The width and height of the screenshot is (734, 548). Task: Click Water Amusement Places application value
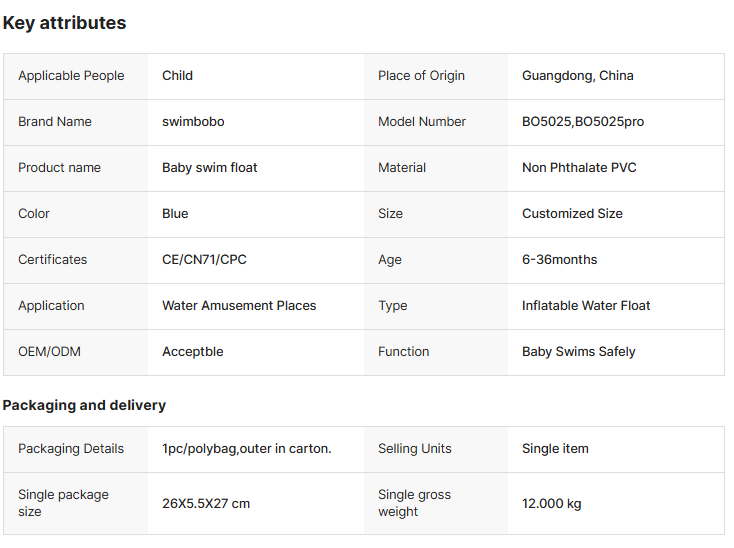tap(239, 306)
